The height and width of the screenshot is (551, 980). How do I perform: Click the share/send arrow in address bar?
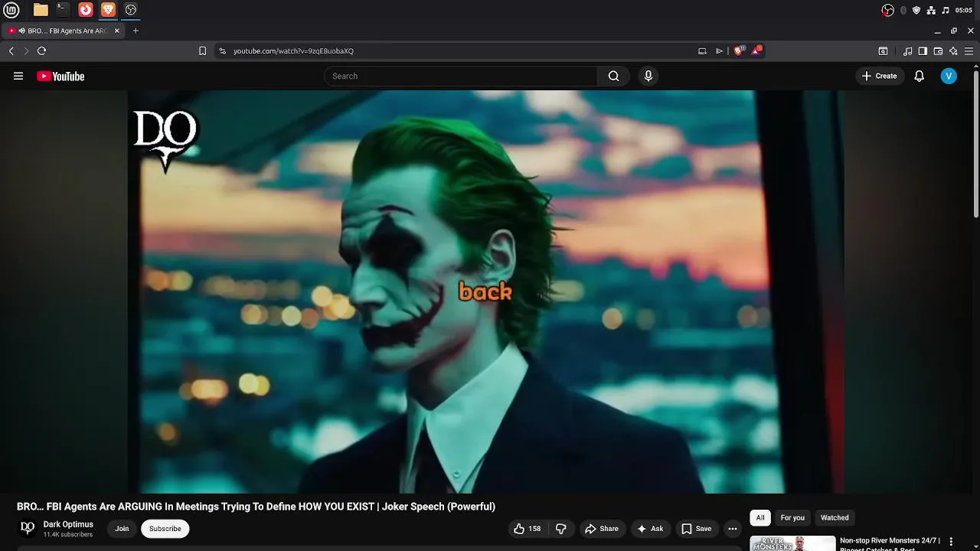coord(719,51)
